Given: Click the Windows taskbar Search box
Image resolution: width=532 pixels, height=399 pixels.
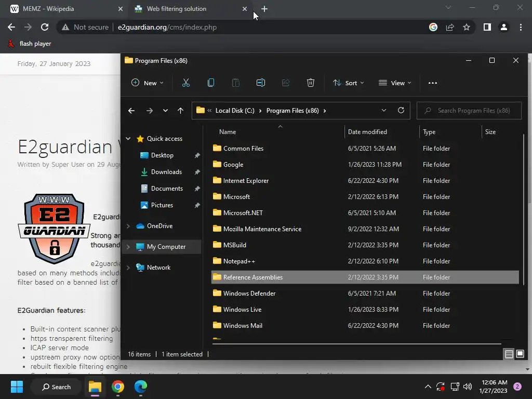Looking at the screenshot, I should click(56, 387).
